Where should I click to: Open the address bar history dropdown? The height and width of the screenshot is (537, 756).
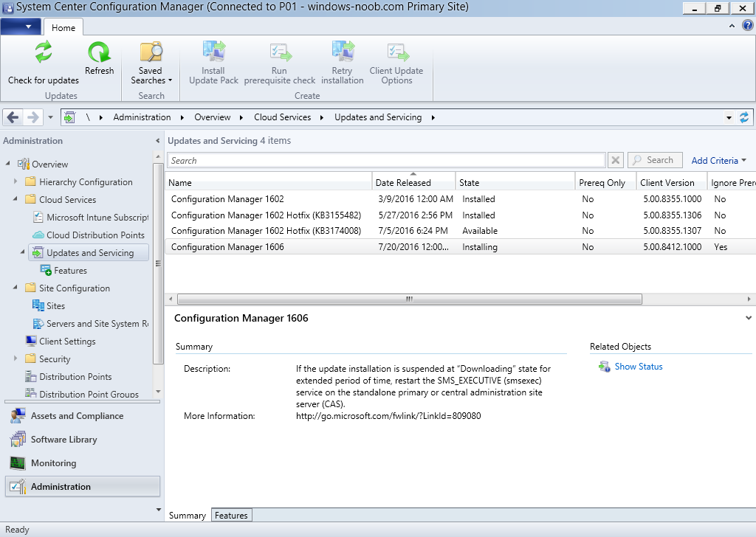(x=729, y=117)
